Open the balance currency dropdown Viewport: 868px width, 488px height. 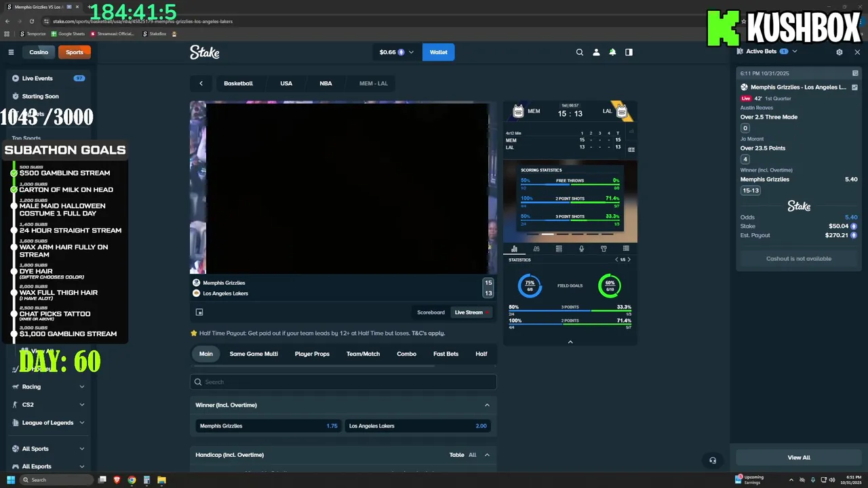[397, 52]
